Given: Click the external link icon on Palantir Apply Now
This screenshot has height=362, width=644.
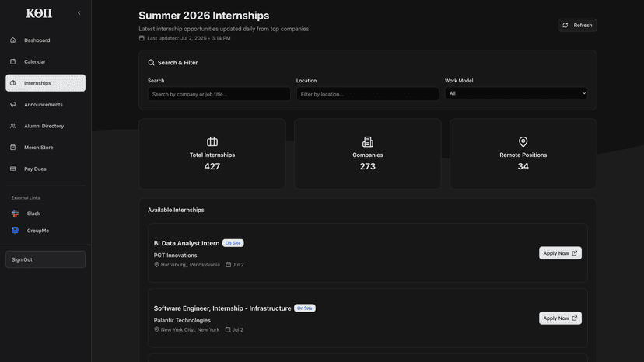Looking at the screenshot, I should click(x=574, y=318).
